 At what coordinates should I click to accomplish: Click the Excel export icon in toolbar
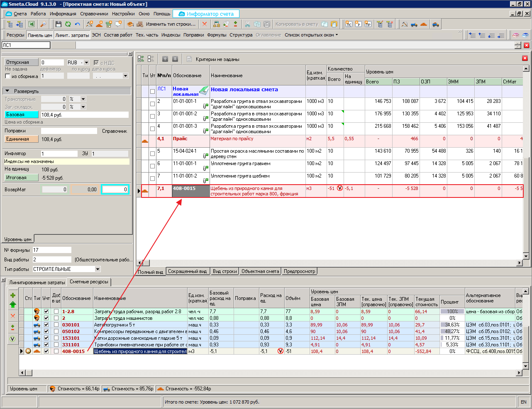[x=32, y=24]
